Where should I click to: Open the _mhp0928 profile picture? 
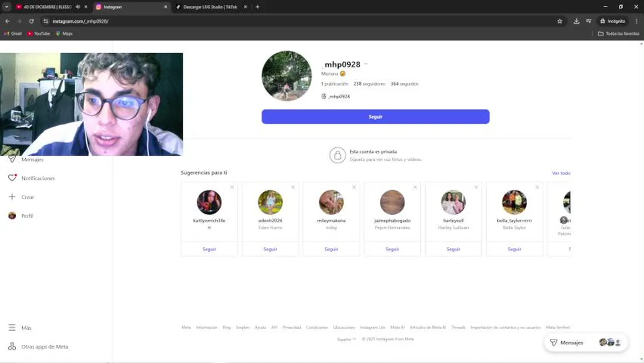click(287, 76)
